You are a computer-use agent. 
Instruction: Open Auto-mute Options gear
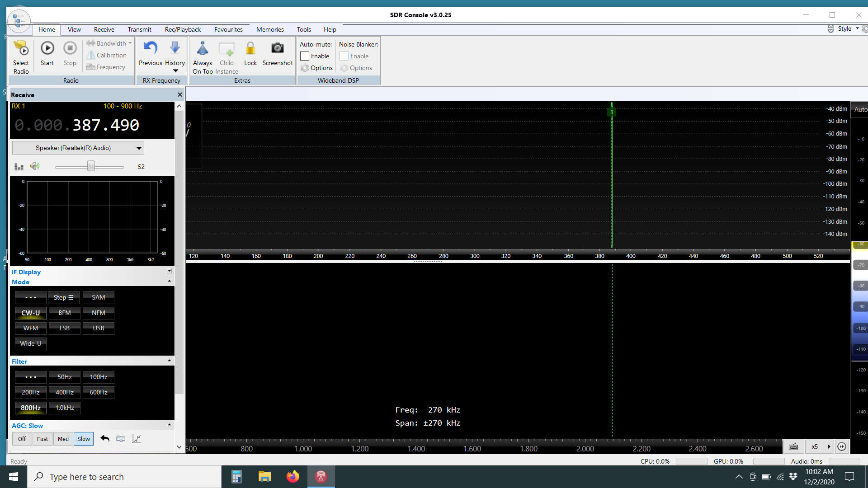[316, 68]
